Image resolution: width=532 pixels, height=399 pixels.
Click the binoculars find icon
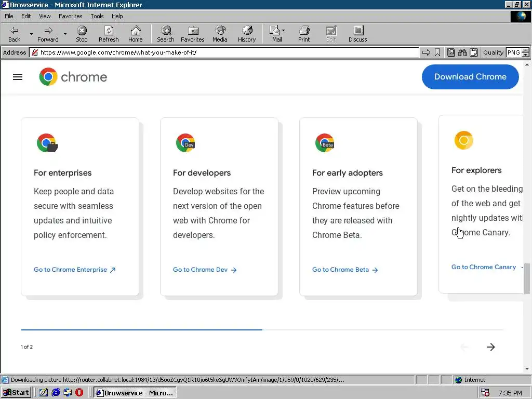(x=462, y=52)
